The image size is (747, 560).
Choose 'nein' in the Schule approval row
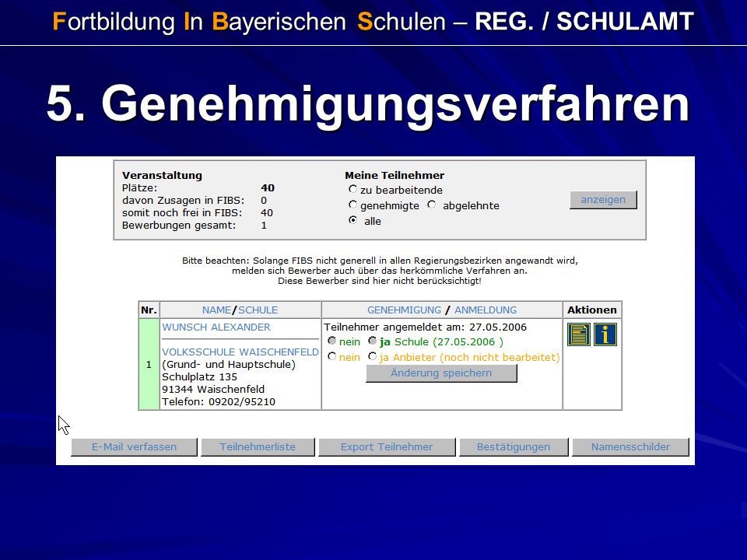click(x=332, y=341)
